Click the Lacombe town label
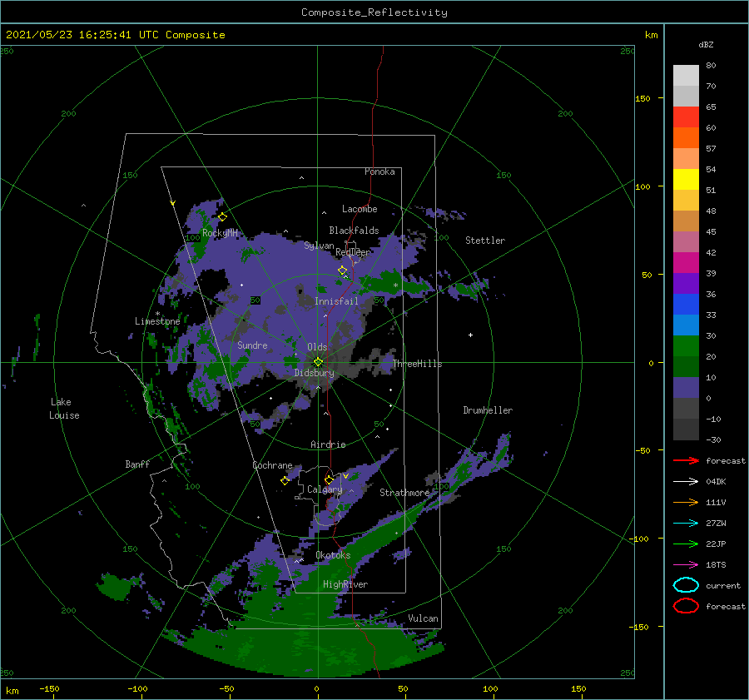Image resolution: width=749 pixels, height=700 pixels. click(360, 209)
